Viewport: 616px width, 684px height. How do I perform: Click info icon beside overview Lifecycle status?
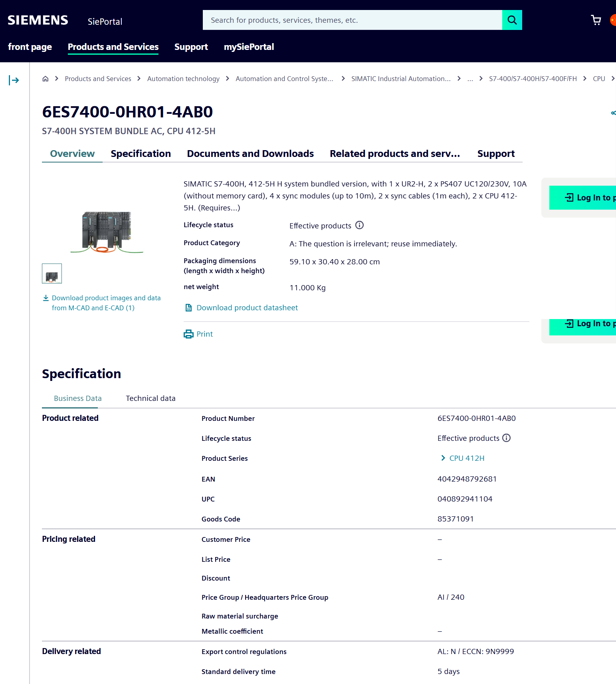click(x=359, y=225)
